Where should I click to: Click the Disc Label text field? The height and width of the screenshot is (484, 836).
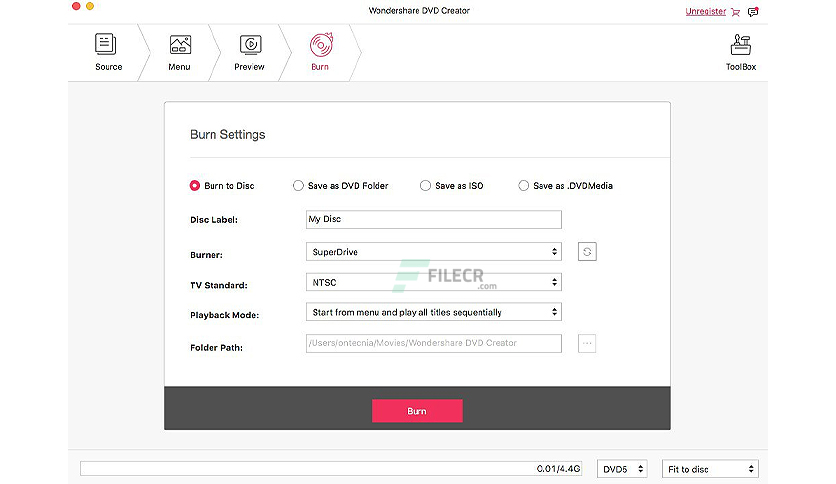tap(433, 219)
